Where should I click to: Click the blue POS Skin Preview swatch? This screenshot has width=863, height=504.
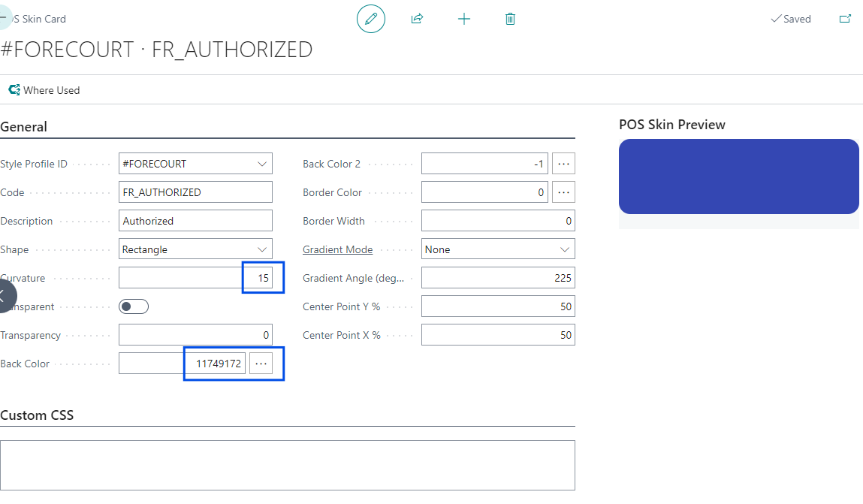coord(738,177)
